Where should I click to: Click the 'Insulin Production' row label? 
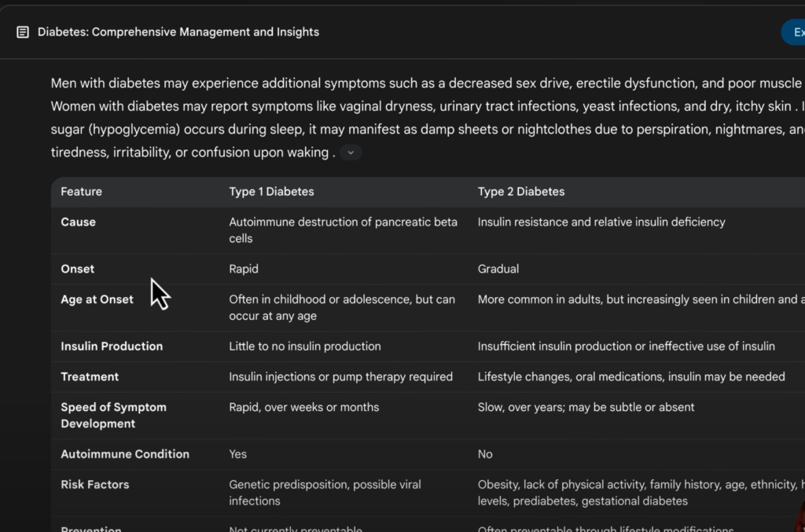(x=112, y=347)
